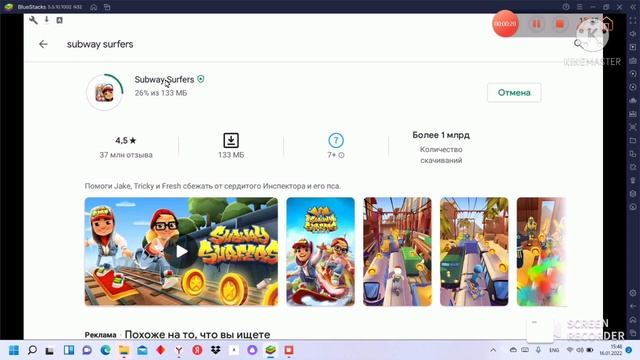
Task: Click the BlueStacks icon in the taskbar
Action: coord(270,350)
